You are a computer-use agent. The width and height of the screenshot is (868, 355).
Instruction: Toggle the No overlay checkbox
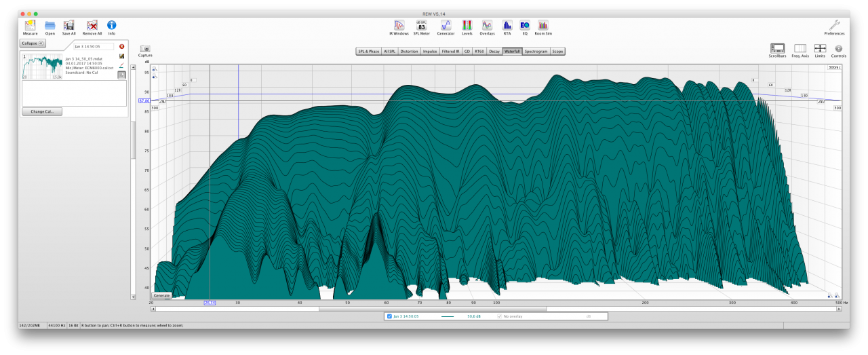500,316
